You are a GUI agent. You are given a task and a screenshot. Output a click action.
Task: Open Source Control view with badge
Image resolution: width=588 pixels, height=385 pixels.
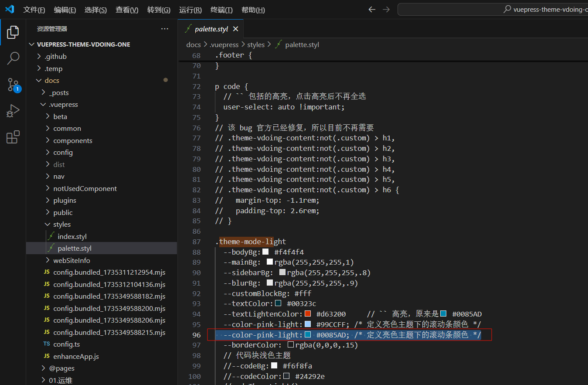(x=13, y=85)
